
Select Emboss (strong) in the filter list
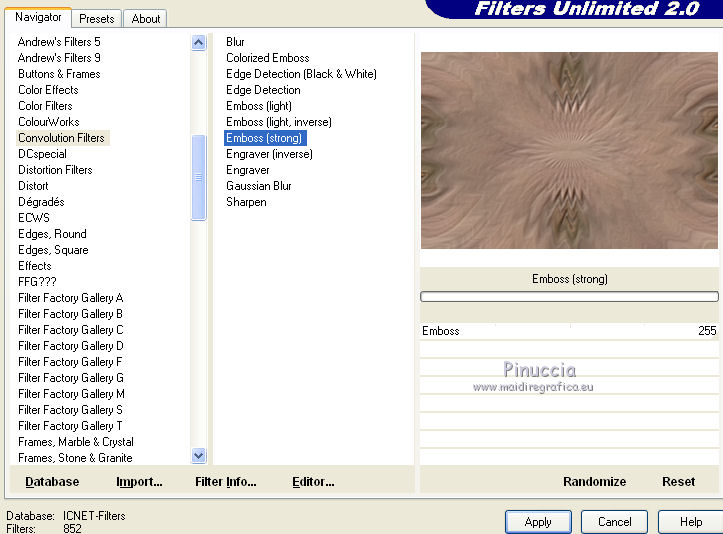click(265, 138)
